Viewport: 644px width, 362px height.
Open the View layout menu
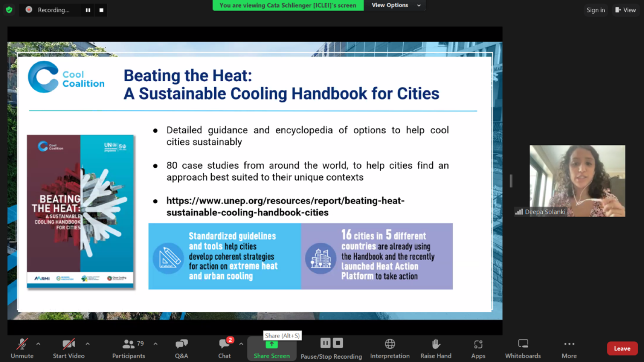point(625,10)
